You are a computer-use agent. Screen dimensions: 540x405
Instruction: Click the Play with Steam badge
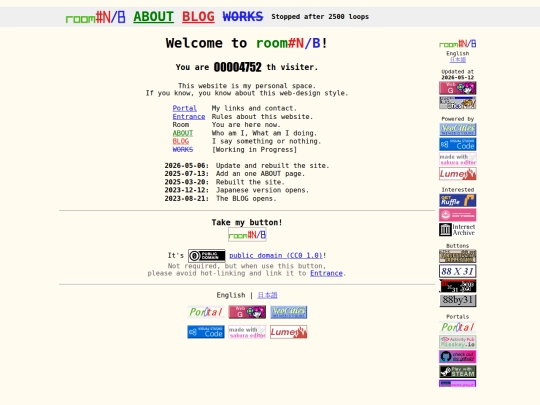pos(458,372)
